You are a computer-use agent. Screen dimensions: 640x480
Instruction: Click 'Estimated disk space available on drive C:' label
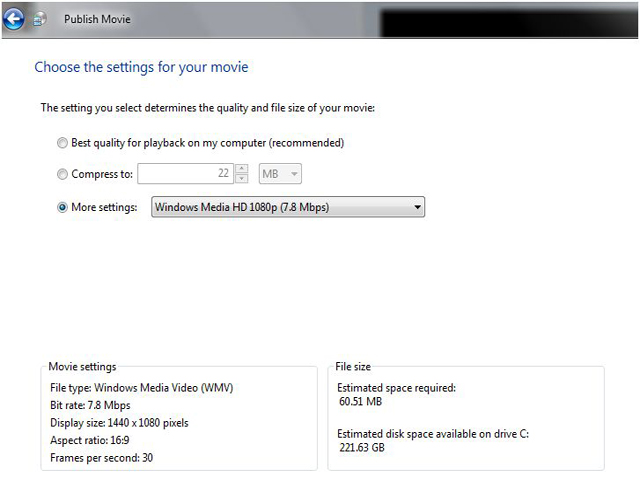click(x=433, y=434)
